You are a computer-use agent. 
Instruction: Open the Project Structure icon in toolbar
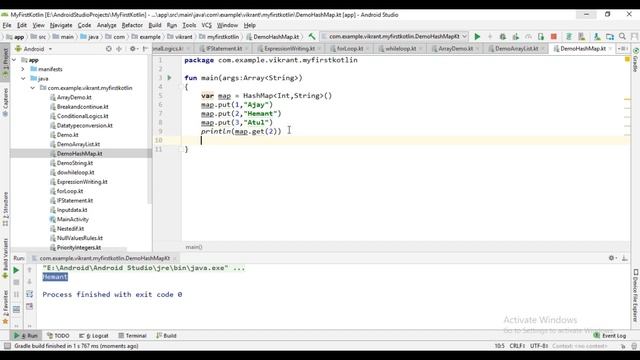click(610, 37)
